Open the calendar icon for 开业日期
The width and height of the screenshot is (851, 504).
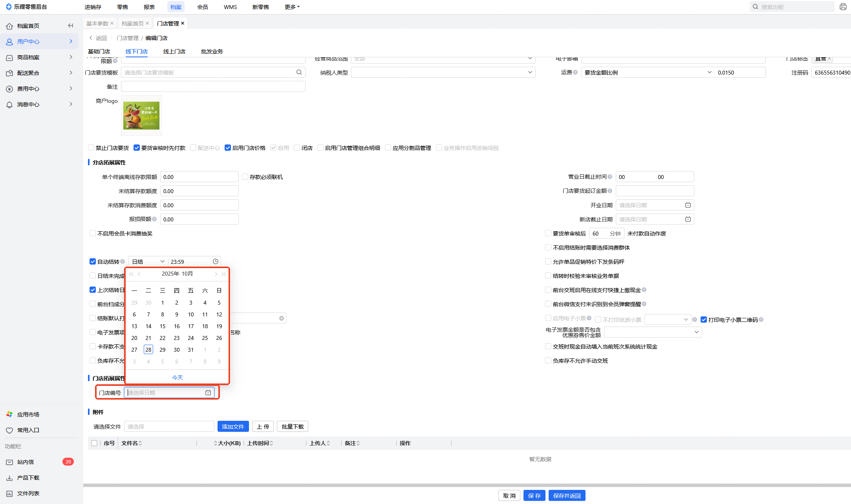688,205
